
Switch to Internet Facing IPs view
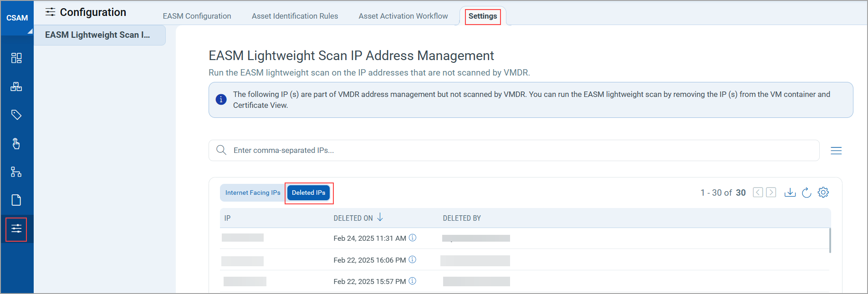(253, 193)
